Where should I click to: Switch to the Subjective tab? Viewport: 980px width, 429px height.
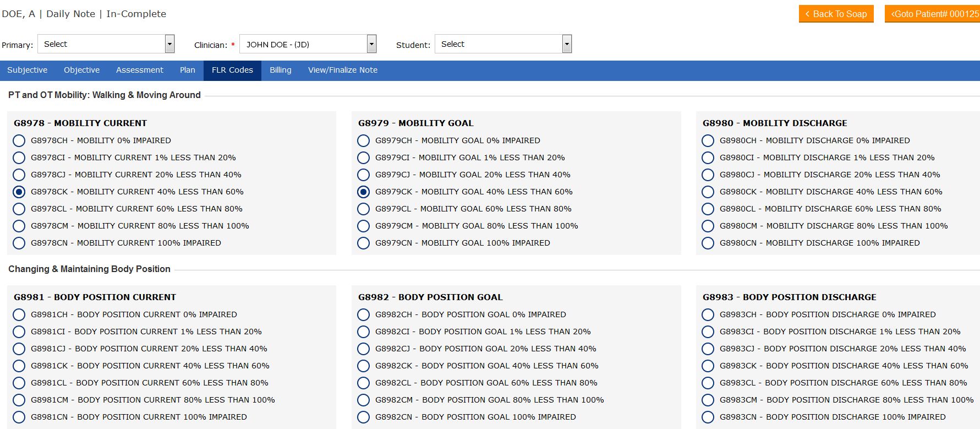tap(27, 70)
